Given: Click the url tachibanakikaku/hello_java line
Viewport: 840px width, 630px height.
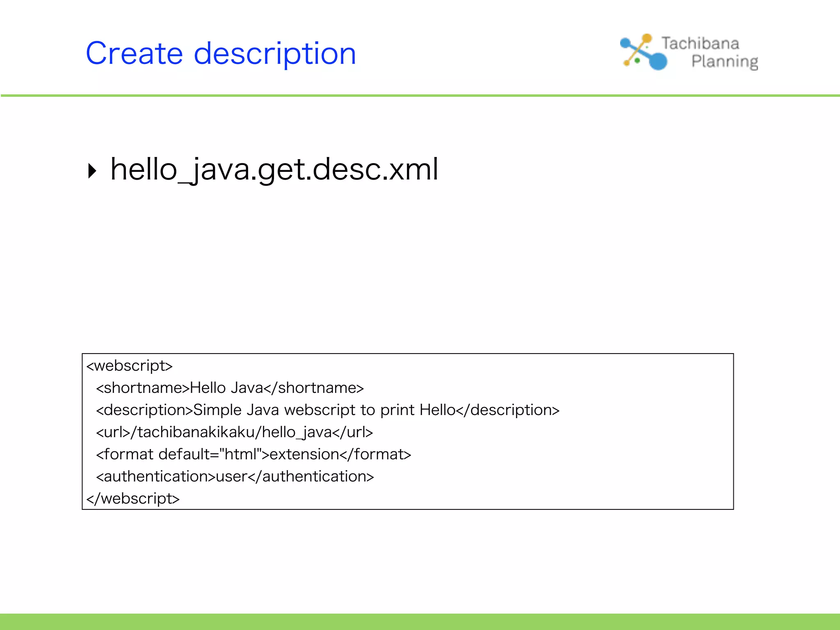Looking at the screenshot, I should click(234, 432).
